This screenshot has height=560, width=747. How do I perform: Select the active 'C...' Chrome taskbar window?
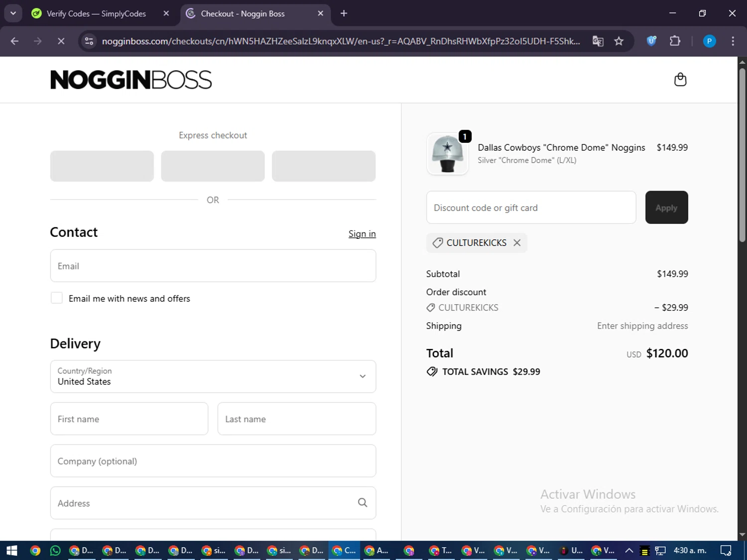tap(344, 551)
